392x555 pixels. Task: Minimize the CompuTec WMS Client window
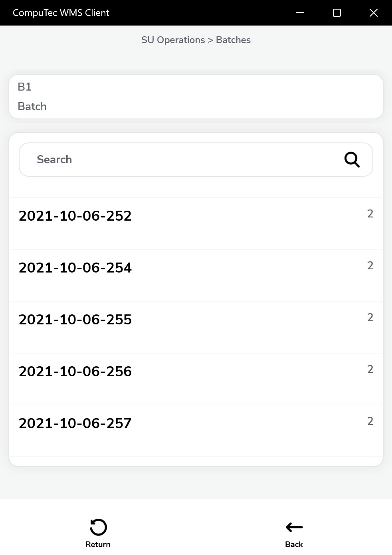(300, 13)
